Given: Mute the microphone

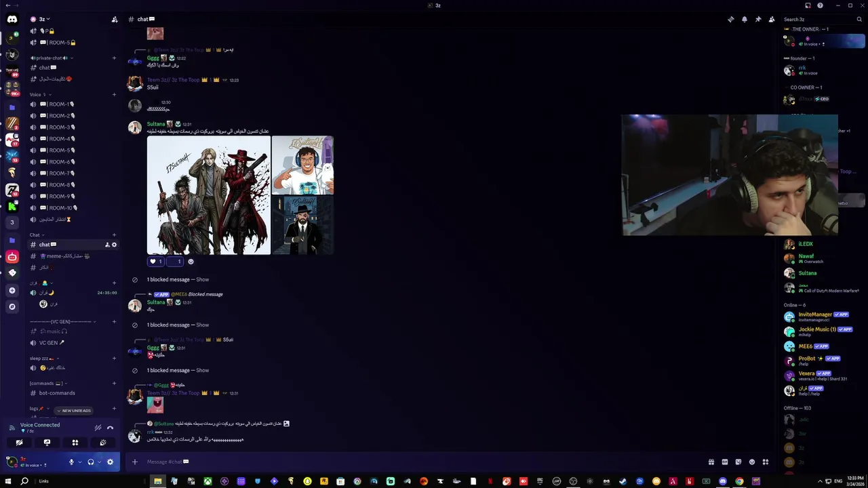Looking at the screenshot, I should (x=71, y=462).
